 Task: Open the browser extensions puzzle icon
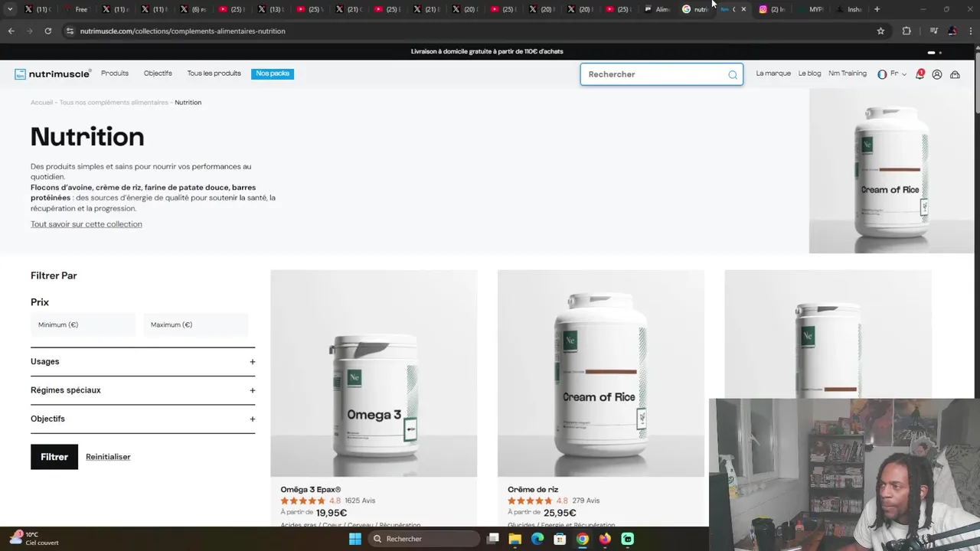click(906, 31)
